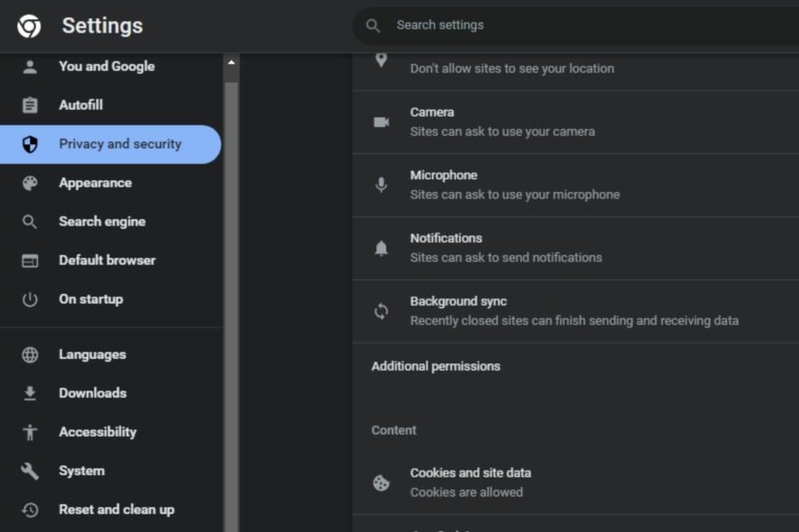The height and width of the screenshot is (532, 799).
Task: Click the Chrome logo next to Settings
Action: click(24, 25)
